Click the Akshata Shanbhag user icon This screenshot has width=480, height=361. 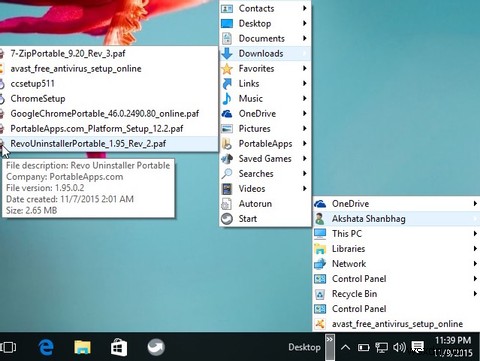point(320,219)
